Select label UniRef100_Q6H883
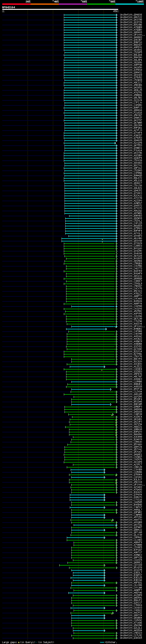Screen dimensions: 146x644 (131, 37)
